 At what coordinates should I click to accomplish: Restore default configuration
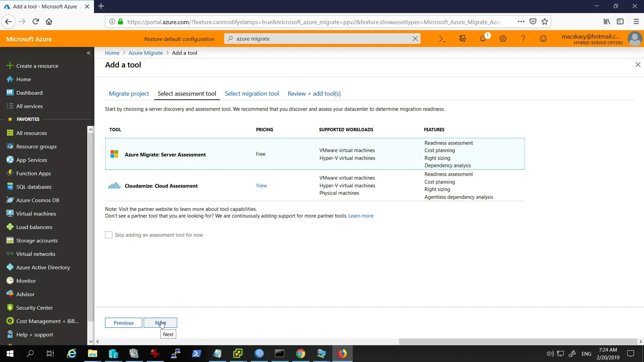(179, 39)
